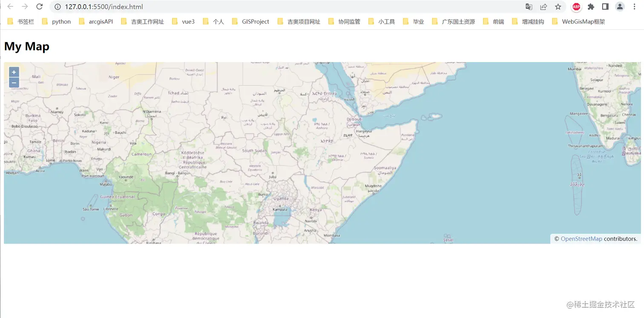Click South Sudan label on the map
This screenshot has height=318, width=644.
pos(255,151)
